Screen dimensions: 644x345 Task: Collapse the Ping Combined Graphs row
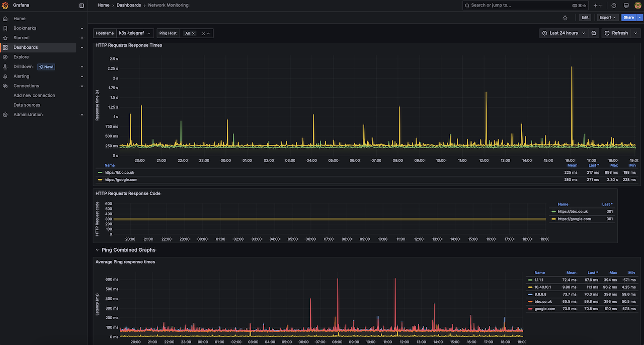coord(97,250)
